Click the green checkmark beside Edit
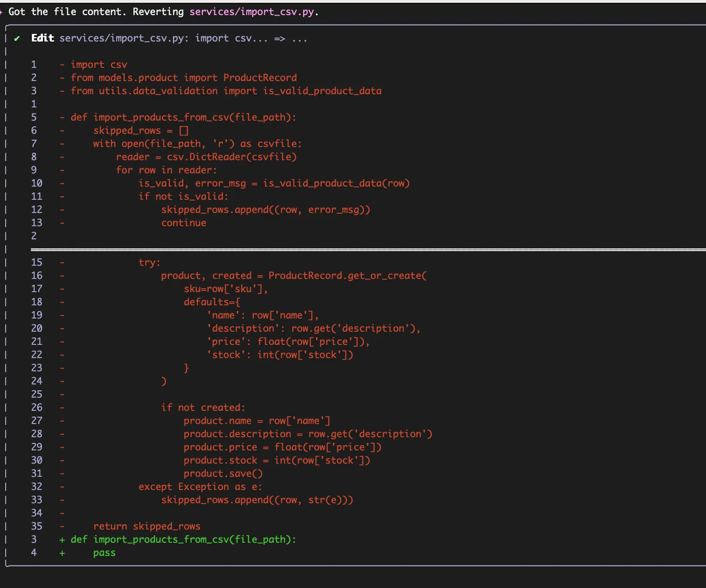The width and height of the screenshot is (706, 588). click(x=17, y=39)
